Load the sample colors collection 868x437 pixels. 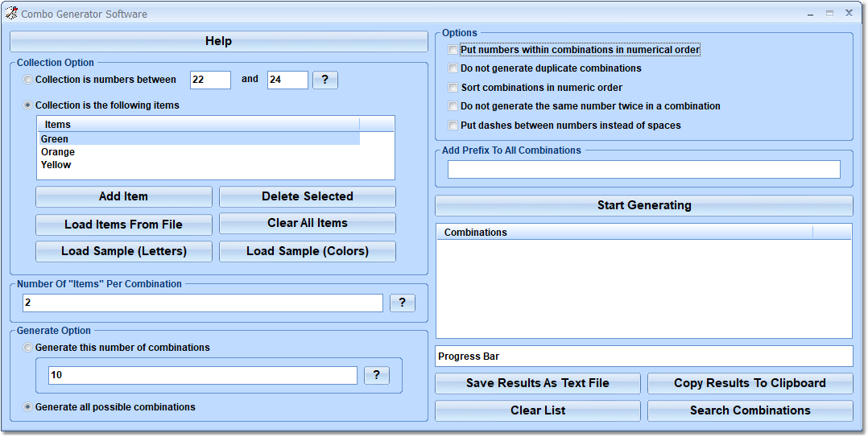click(308, 251)
